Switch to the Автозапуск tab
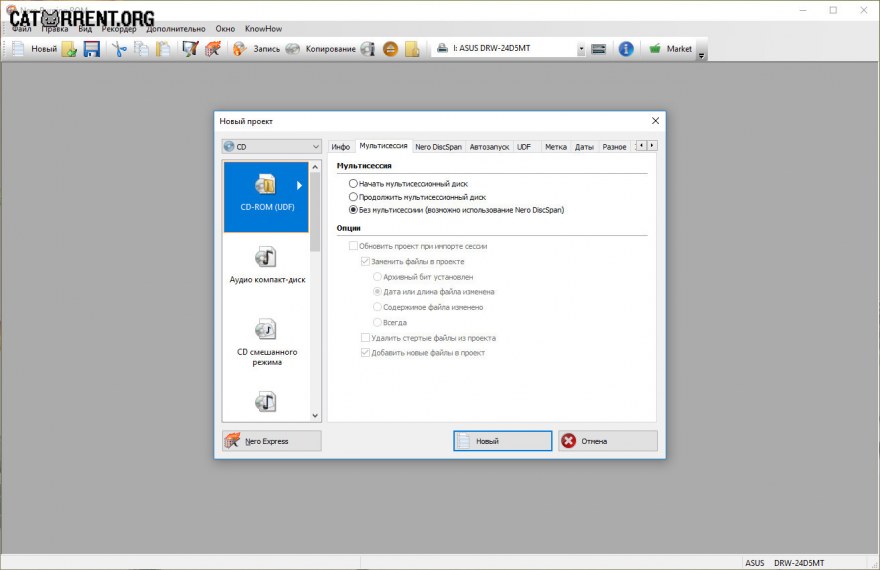 pyautogui.click(x=489, y=147)
